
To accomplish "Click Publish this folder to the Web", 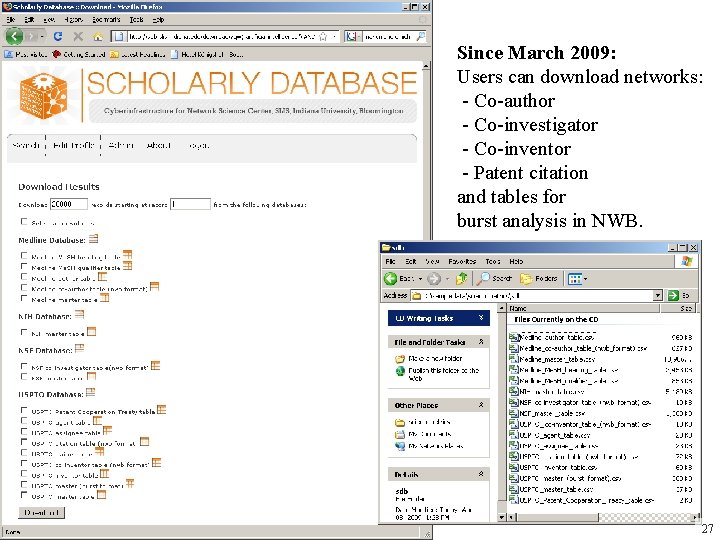I will coord(443,374).
